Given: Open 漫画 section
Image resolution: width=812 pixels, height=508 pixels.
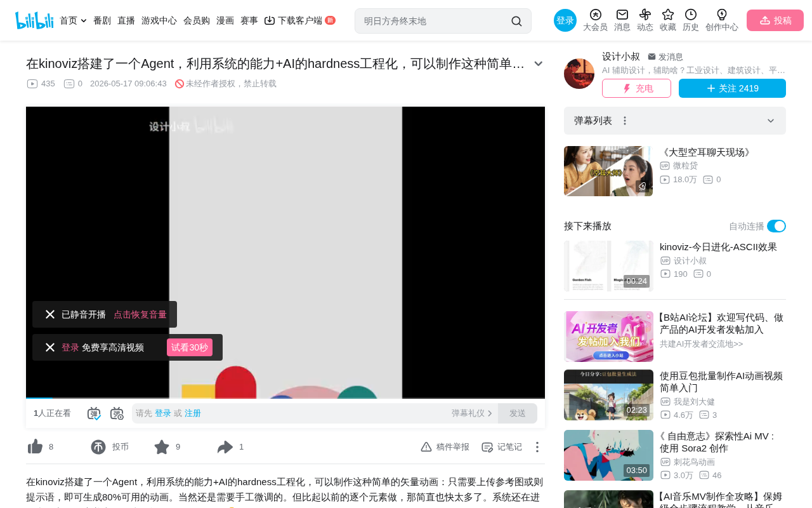Looking at the screenshot, I should pos(225,20).
